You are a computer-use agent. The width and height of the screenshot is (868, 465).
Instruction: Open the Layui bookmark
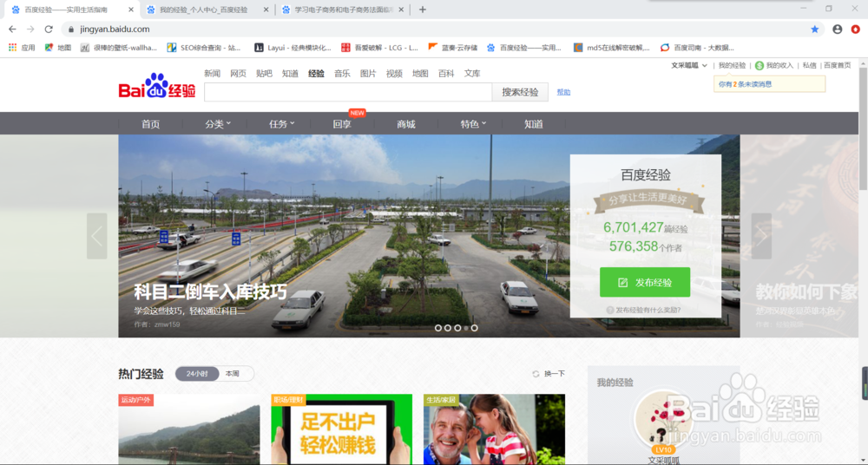(293, 48)
